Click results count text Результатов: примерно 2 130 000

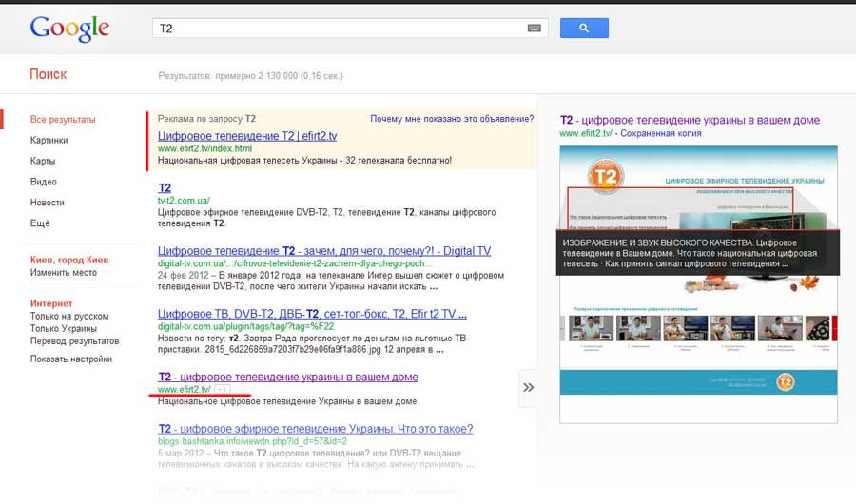pos(250,76)
